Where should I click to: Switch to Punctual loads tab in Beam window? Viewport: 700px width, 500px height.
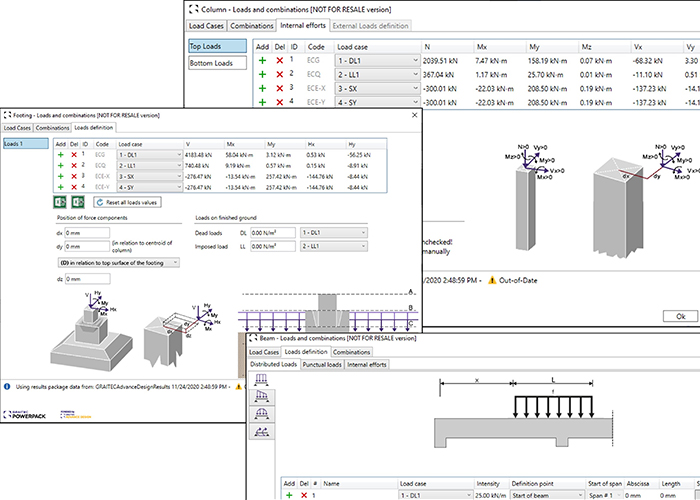(322, 365)
